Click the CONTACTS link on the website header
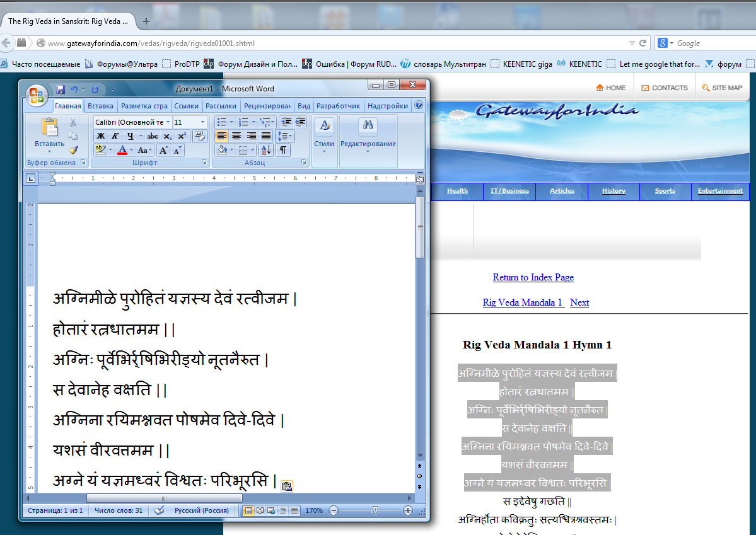The height and width of the screenshot is (535, 756). point(665,88)
